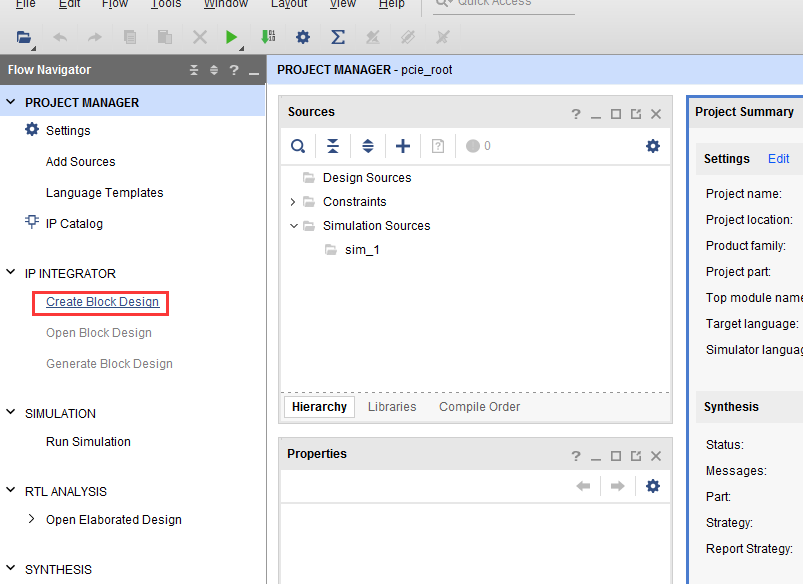
Task: Open Sources panel help question mark
Action: pyautogui.click(x=576, y=114)
